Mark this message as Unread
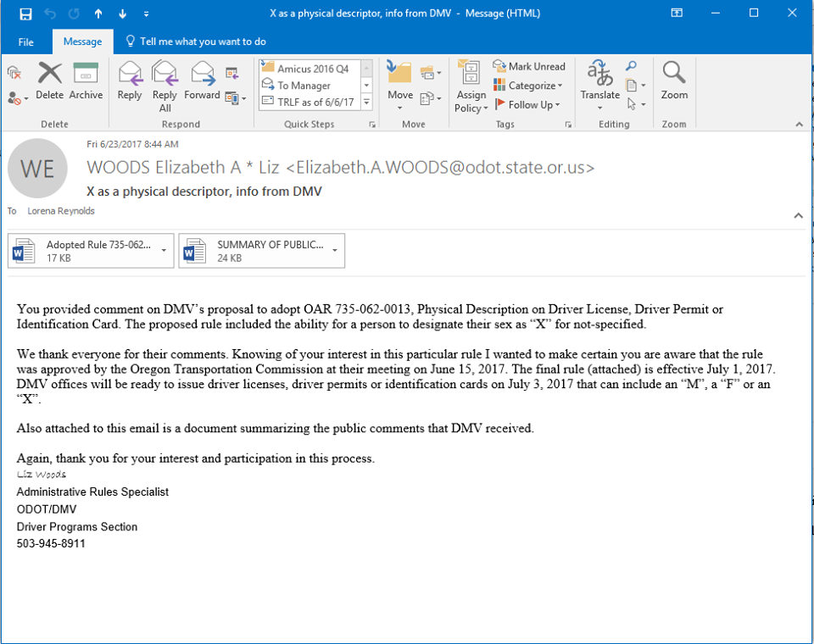Screen dimensions: 814x644 [x=529, y=66]
